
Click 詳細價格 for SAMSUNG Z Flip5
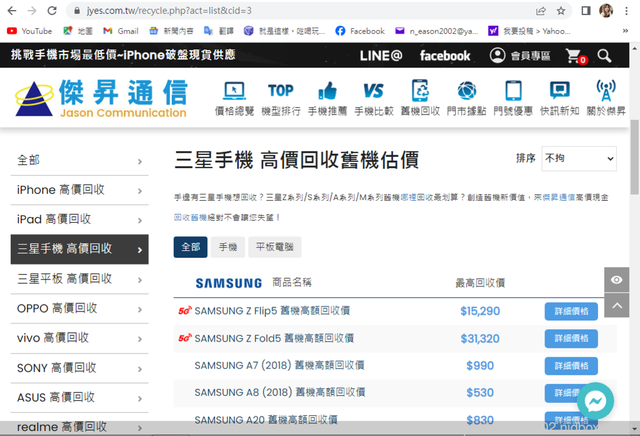571,311
